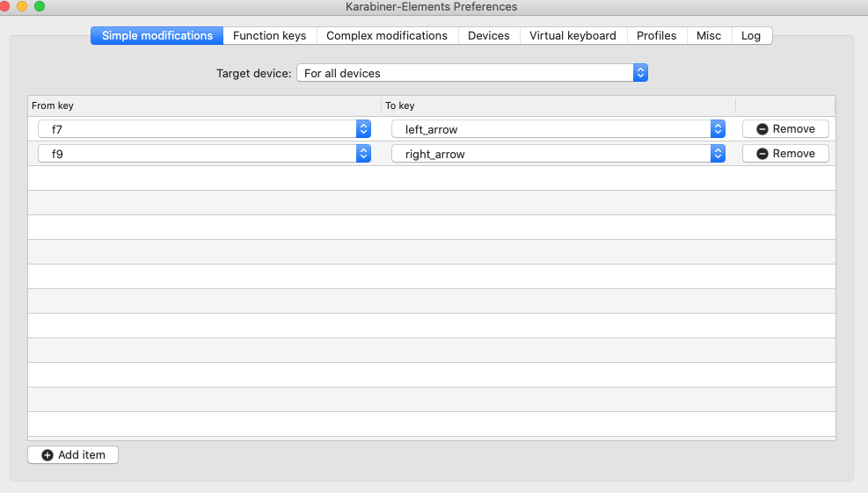Remove the f9 to right_arrow mapping
868x493 pixels.
(x=785, y=153)
